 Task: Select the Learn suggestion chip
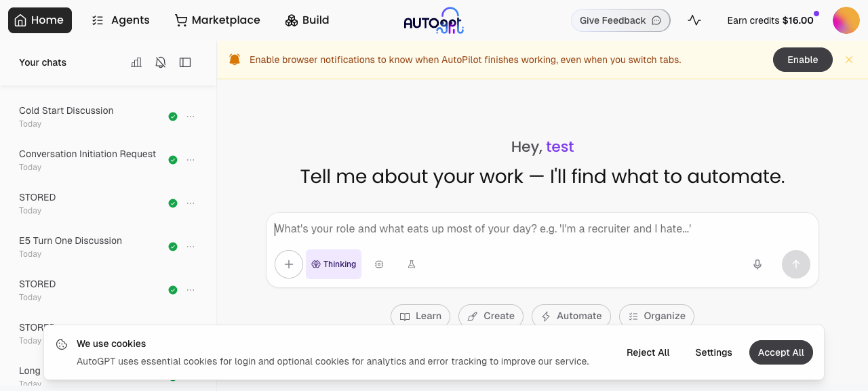coord(420,316)
